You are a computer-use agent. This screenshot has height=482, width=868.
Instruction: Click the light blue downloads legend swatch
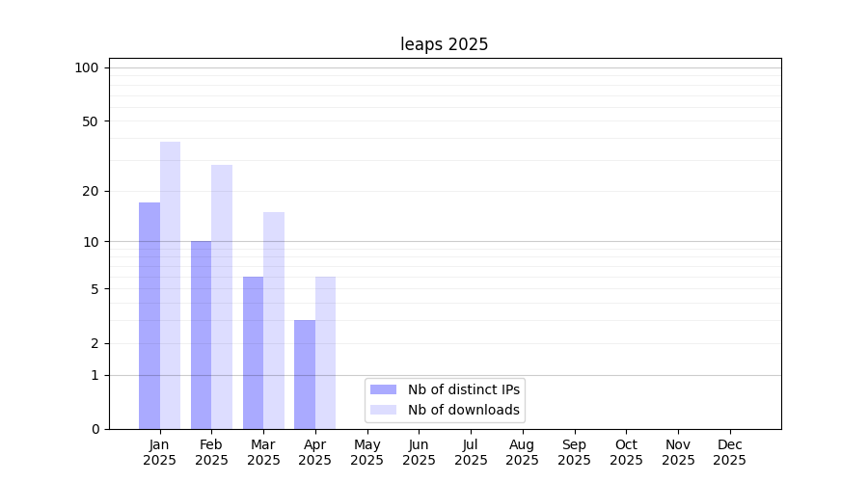383,410
